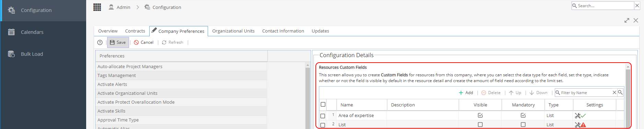Select Activate Protect Overallocation Mode preference
The image size is (644, 129).
click(181, 102)
